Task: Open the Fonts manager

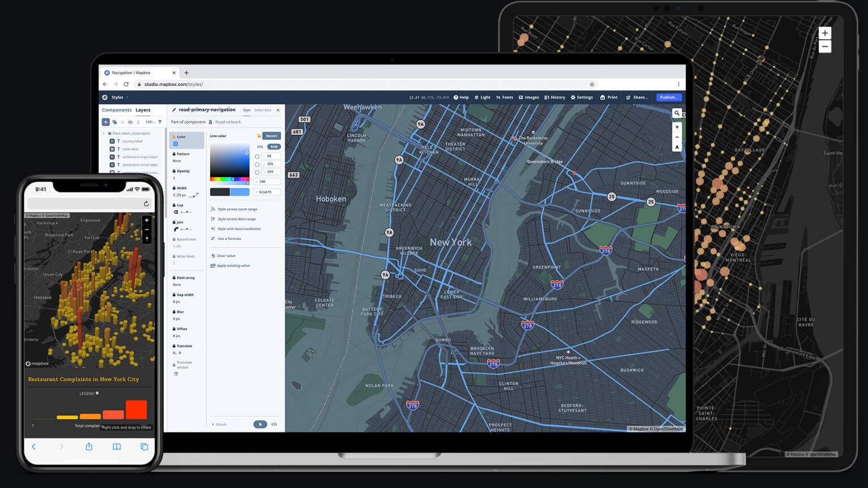Action: pos(505,97)
